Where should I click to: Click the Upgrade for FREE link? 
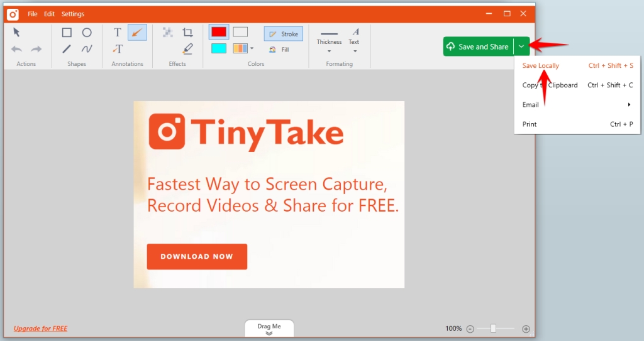point(40,328)
